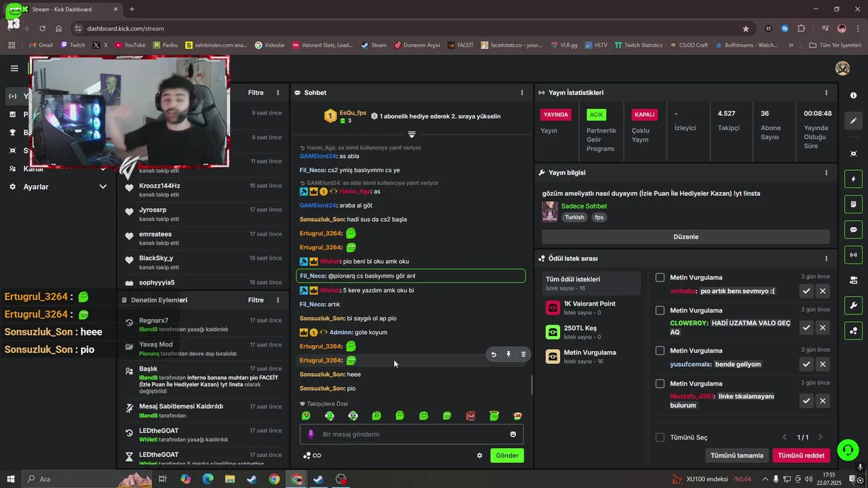868x488 pixels.
Task: Click the capture frame icon in right sidebar
Action: pos(853,154)
